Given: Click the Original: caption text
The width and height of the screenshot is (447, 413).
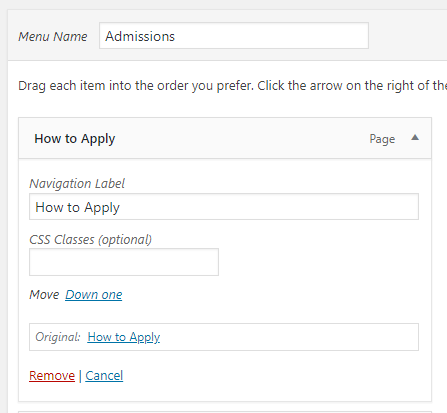Looking at the screenshot, I should [x=58, y=337].
